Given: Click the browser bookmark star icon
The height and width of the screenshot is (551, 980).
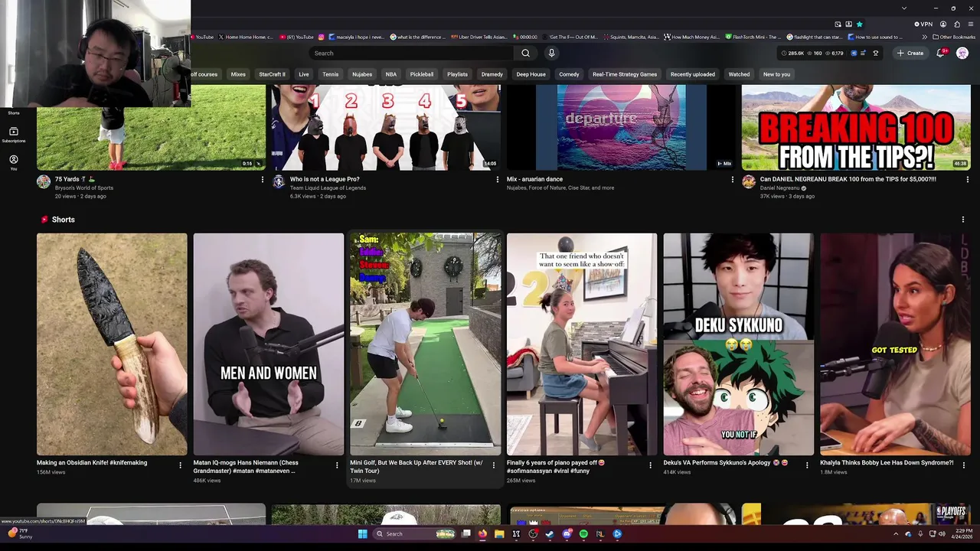Looking at the screenshot, I should (x=859, y=24).
